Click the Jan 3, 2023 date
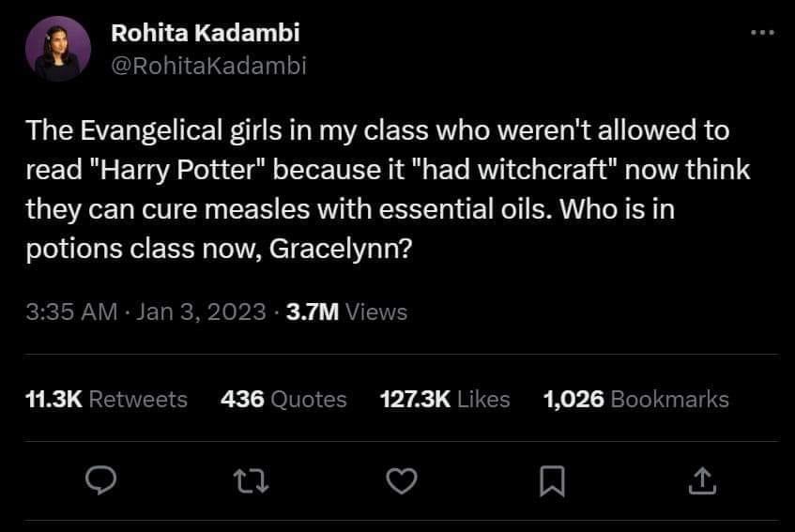This screenshot has height=532, width=795. (201, 312)
